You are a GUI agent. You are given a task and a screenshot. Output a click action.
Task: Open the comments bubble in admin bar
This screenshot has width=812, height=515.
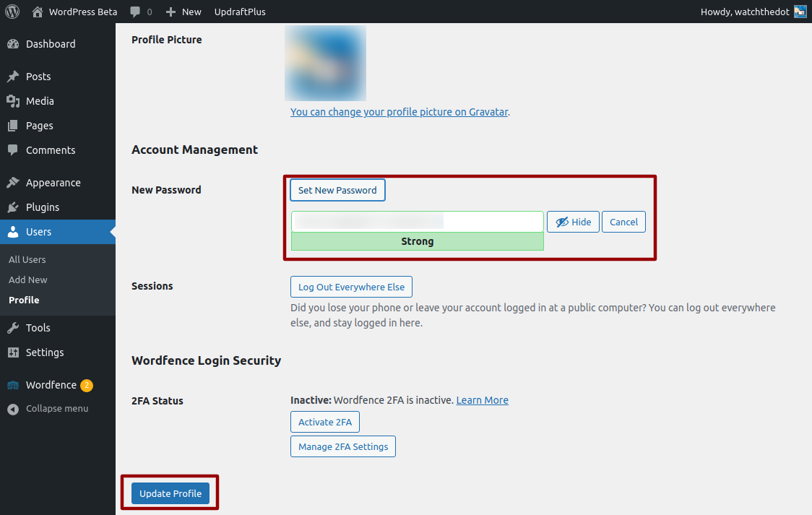(140, 12)
